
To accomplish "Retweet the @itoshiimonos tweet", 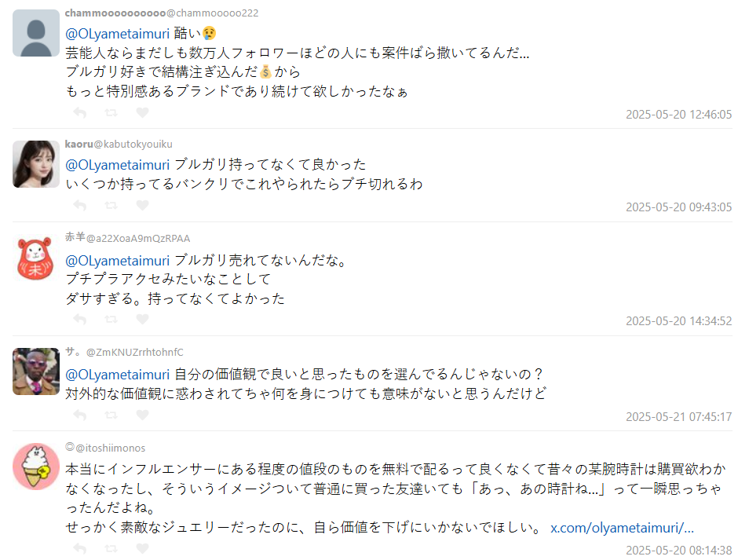I will pyautogui.click(x=111, y=547).
